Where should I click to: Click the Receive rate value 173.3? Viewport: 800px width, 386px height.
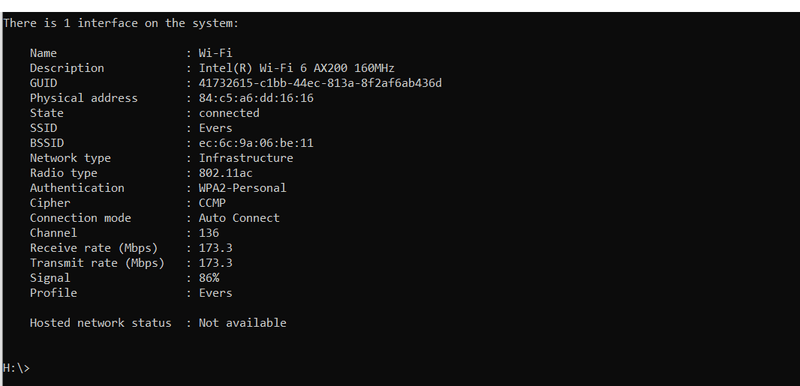(215, 248)
